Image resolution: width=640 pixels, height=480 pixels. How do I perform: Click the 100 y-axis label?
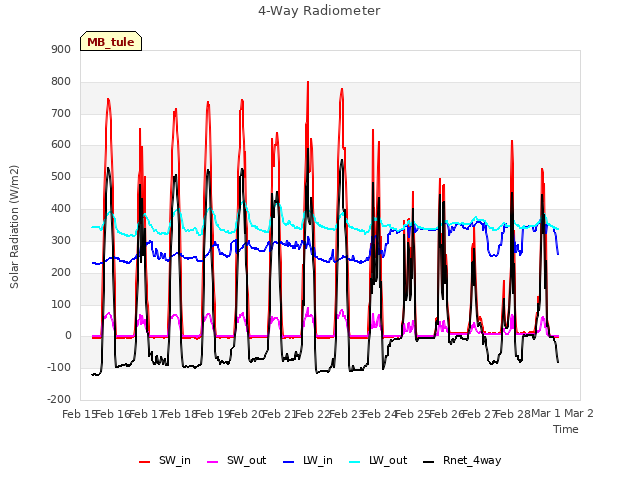tap(61, 304)
